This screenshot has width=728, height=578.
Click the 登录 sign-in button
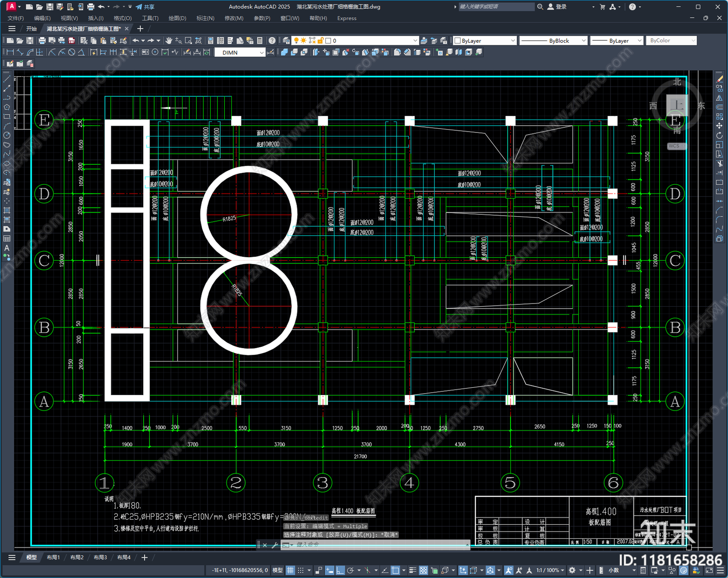(557, 7)
